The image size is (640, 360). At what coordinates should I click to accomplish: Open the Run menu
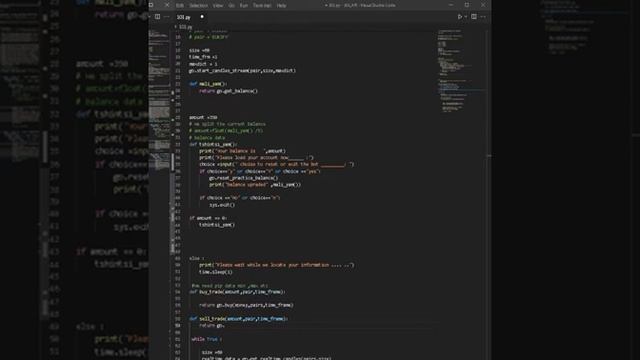244,6
